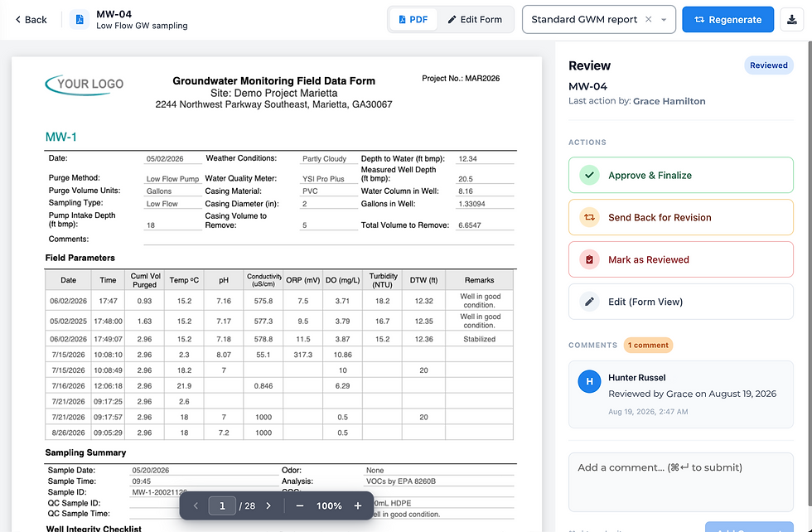Switch to the PDF view tab
Screen dimensions: 812x532
[413, 20]
